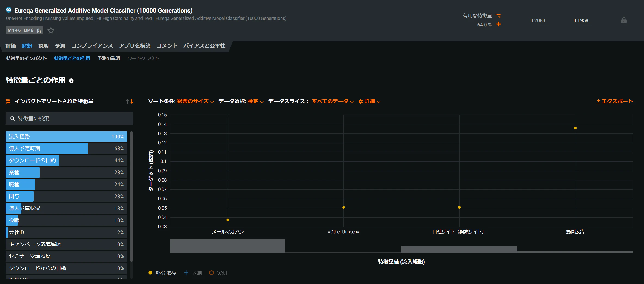Open the データ選択 検定 dropdown
Viewport: 644px width, 284px height.
pyautogui.click(x=255, y=101)
